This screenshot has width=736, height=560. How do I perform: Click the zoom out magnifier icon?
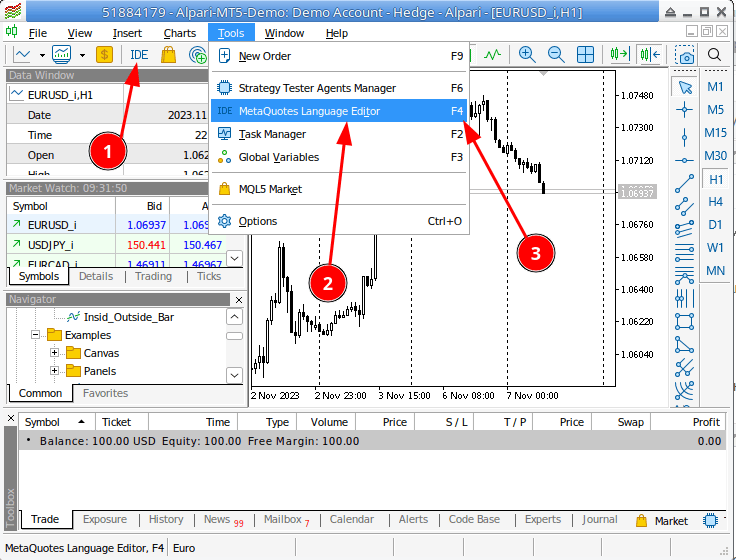tap(556, 55)
